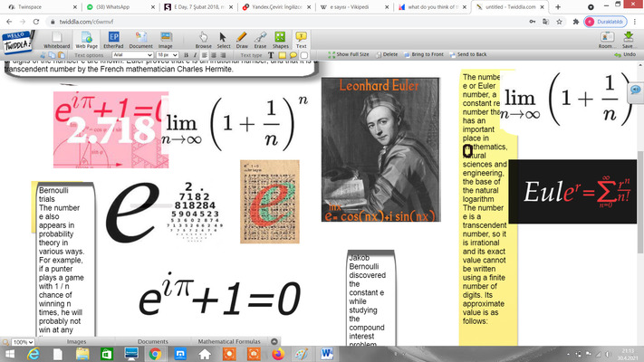Insert an Image from toolbar
Viewport: 644px width, 362px height.
pyautogui.click(x=166, y=40)
